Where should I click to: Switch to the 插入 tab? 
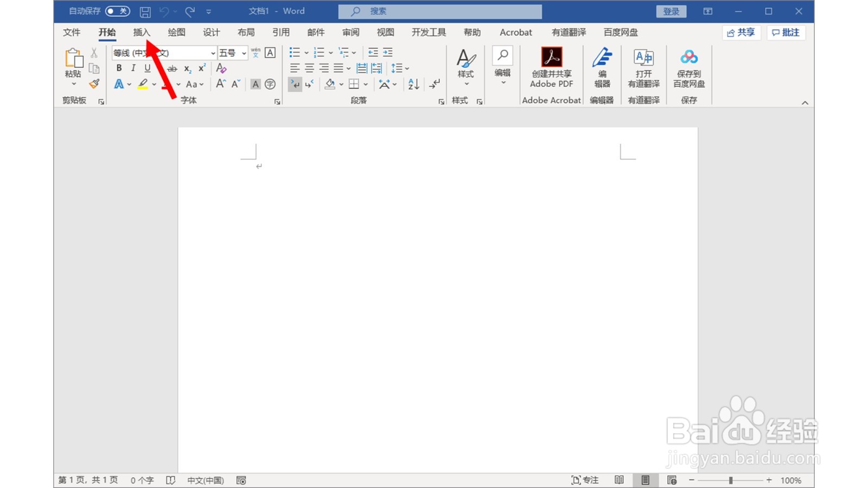[142, 33]
